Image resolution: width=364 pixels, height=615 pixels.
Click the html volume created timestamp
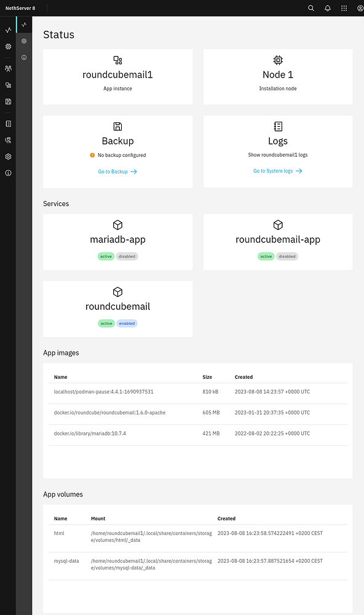(271, 533)
